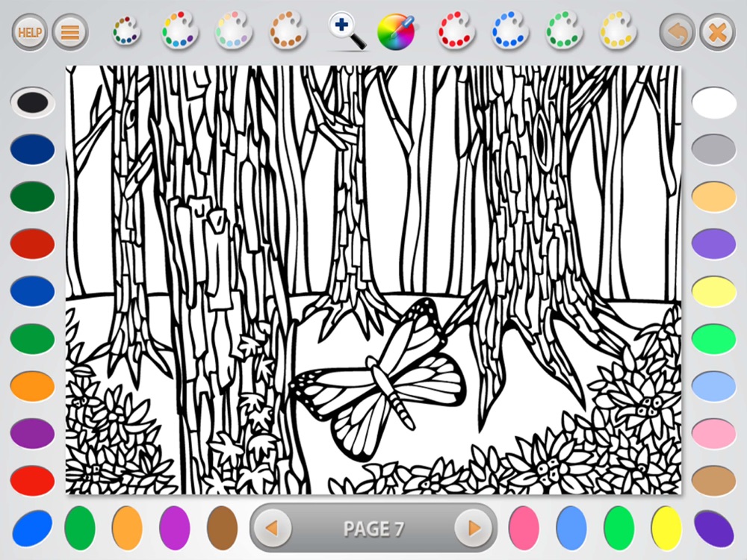Go to the next page arrow

click(474, 528)
